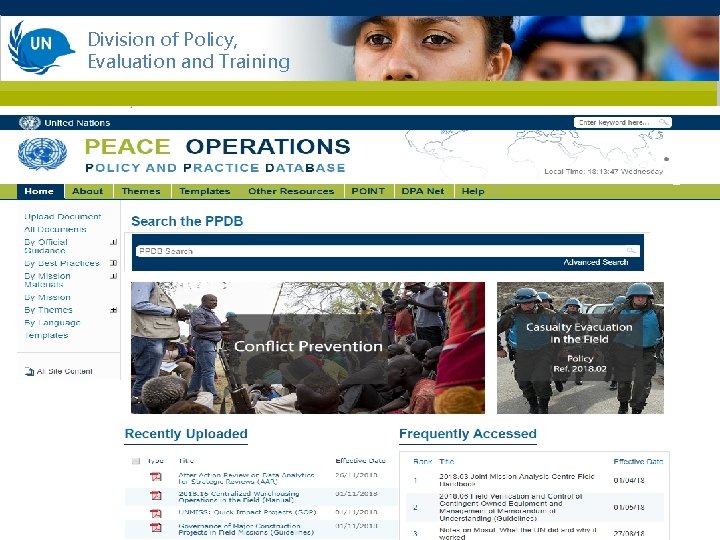Viewport: 720px width, 540px height.
Task: Click the All Site Content icon
Action: click(x=29, y=371)
